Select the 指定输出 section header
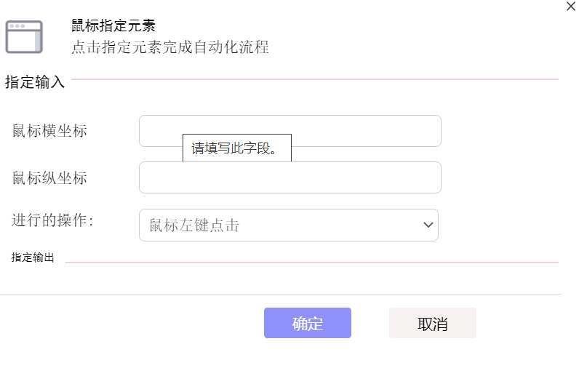Screen dimensions: 587x392 pyautogui.click(x=33, y=257)
